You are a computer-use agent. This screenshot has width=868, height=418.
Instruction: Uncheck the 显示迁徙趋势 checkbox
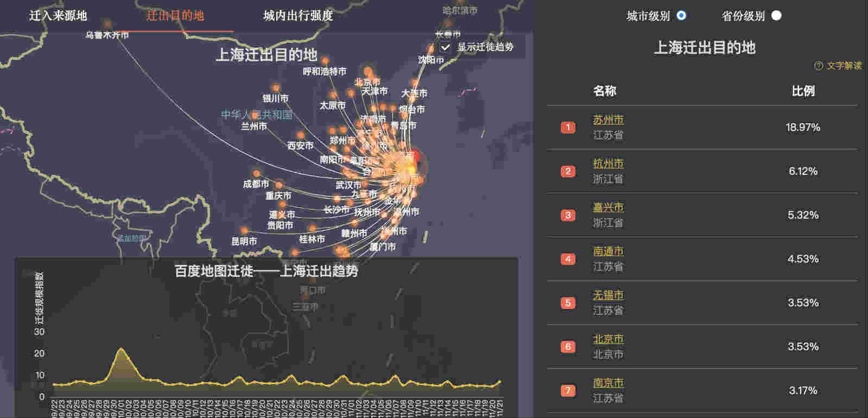click(x=446, y=47)
